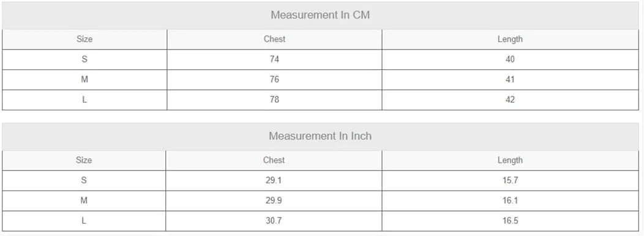
Task: Click size S in the CM table
Action: [x=84, y=59]
